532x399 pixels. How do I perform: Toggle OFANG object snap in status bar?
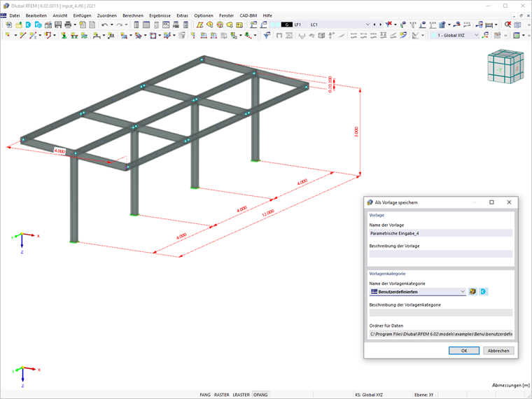click(x=260, y=395)
